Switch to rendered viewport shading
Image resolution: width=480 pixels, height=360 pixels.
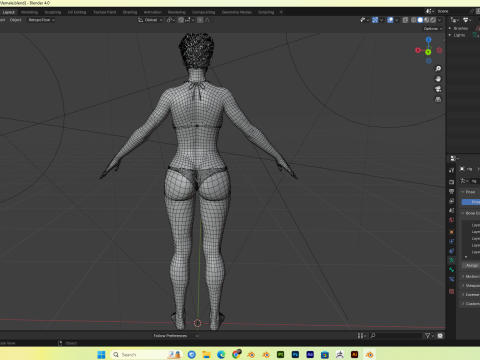[x=433, y=20]
